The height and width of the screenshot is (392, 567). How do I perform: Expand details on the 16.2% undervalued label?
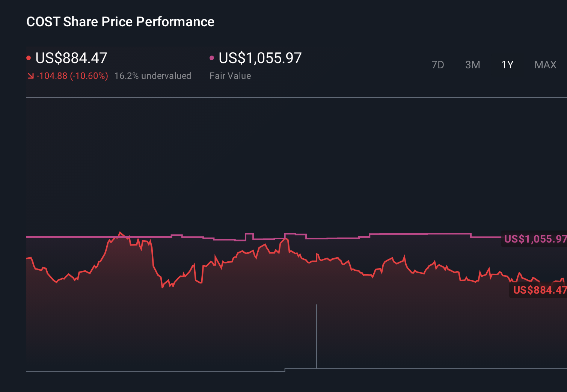click(153, 75)
